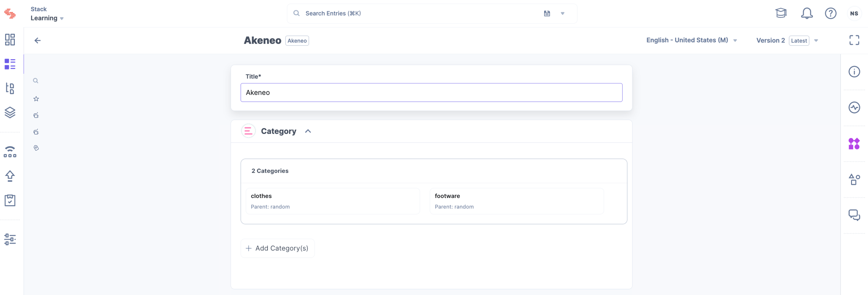Click the Akeneo entry heading
868x295 pixels.
tap(262, 41)
